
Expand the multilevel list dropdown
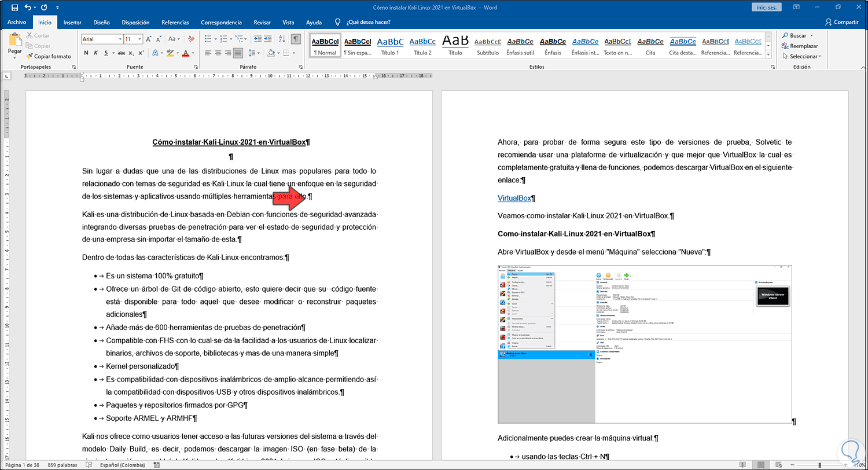click(244, 39)
